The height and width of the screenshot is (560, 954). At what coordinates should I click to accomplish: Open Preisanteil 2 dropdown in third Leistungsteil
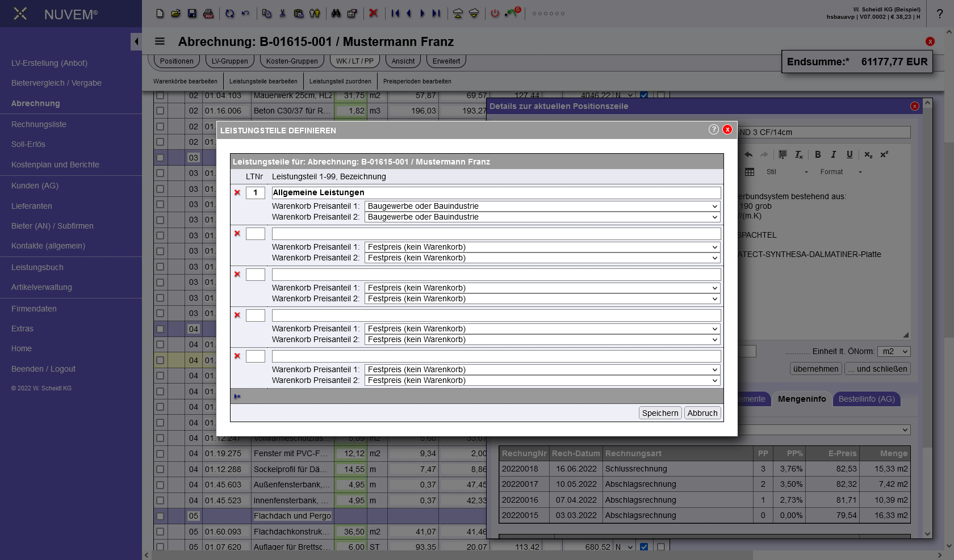point(542,299)
